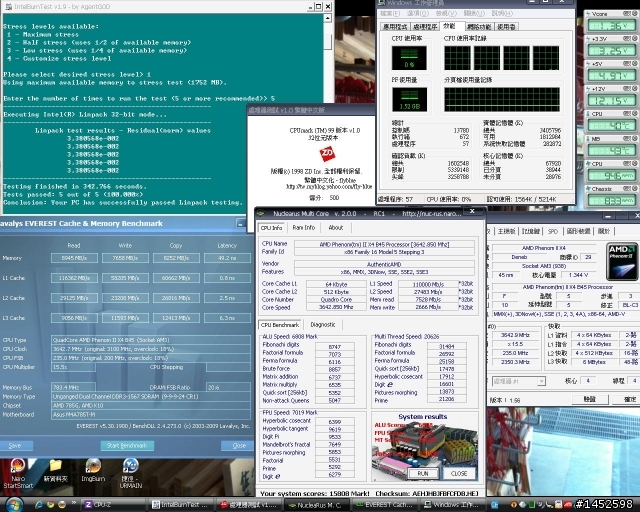Open the Windows Start orb
Viewport: 640px width, 512px height.
(x=14, y=505)
